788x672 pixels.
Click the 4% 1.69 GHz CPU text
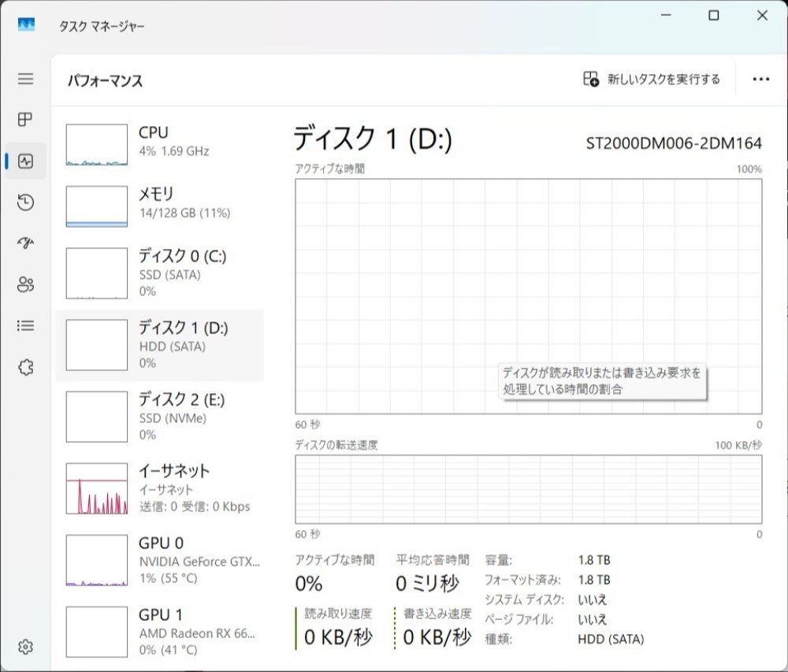click(174, 151)
